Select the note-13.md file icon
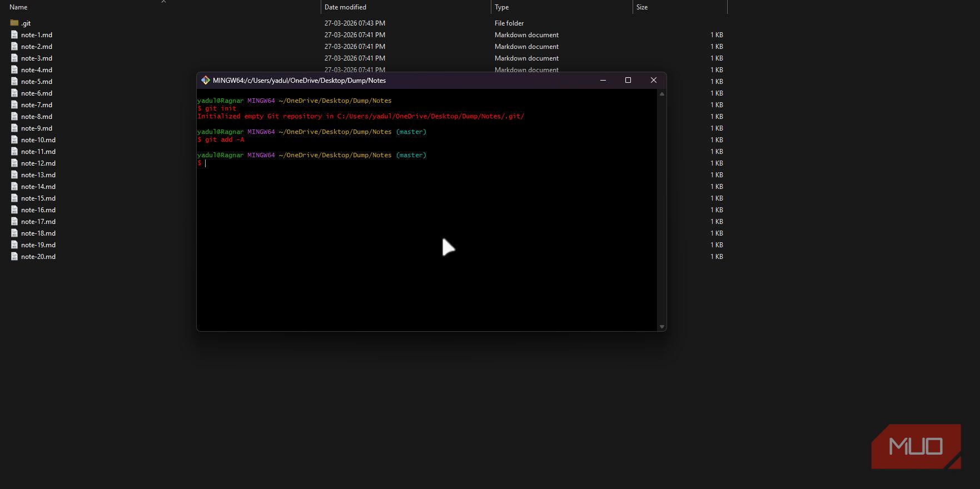The image size is (980, 489). 14,174
